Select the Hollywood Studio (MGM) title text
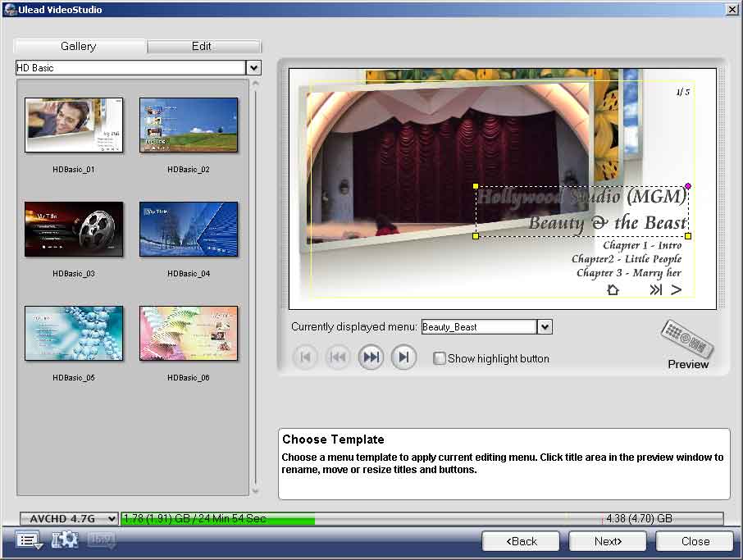This screenshot has height=560, width=743. pos(581,196)
